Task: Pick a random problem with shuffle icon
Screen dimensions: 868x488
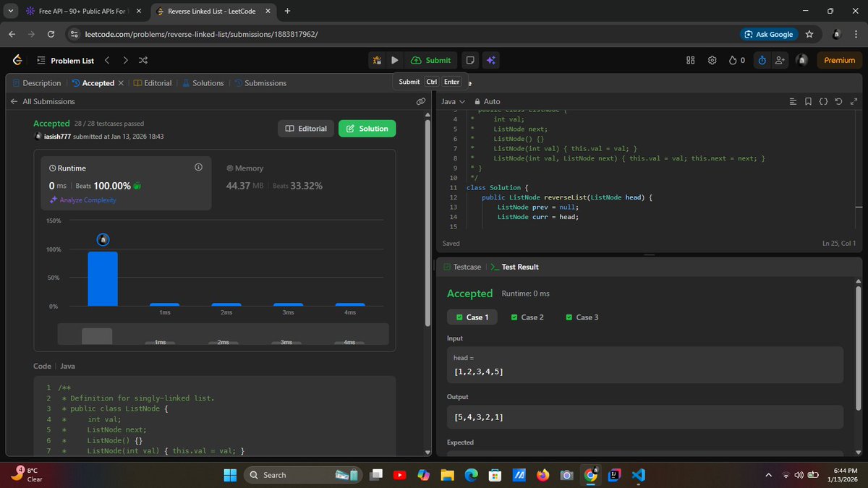Action: (143, 60)
